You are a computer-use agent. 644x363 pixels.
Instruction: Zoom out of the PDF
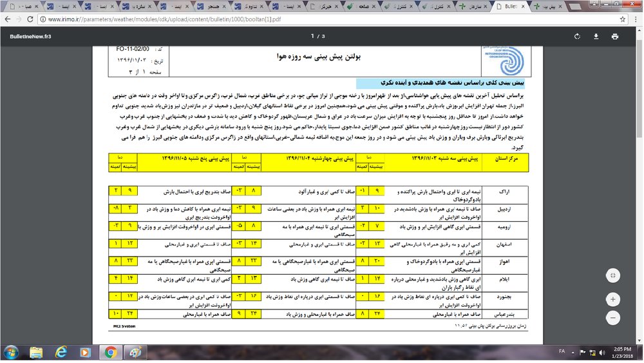613,319
